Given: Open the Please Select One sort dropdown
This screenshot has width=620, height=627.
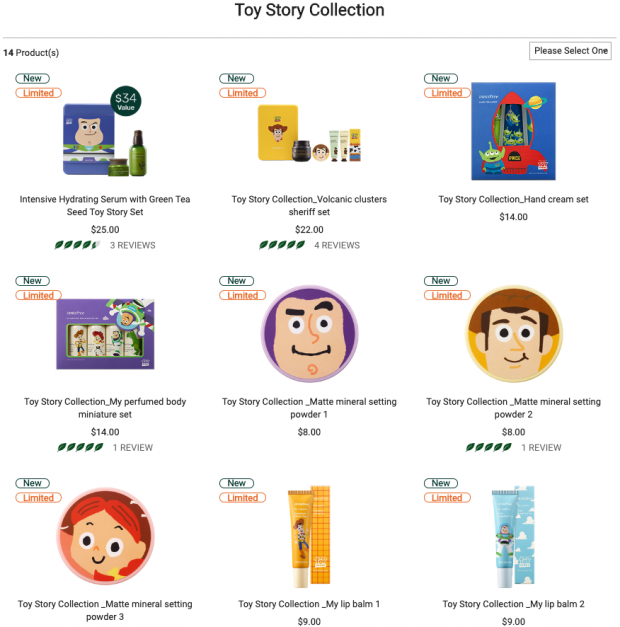Looking at the screenshot, I should coord(570,51).
